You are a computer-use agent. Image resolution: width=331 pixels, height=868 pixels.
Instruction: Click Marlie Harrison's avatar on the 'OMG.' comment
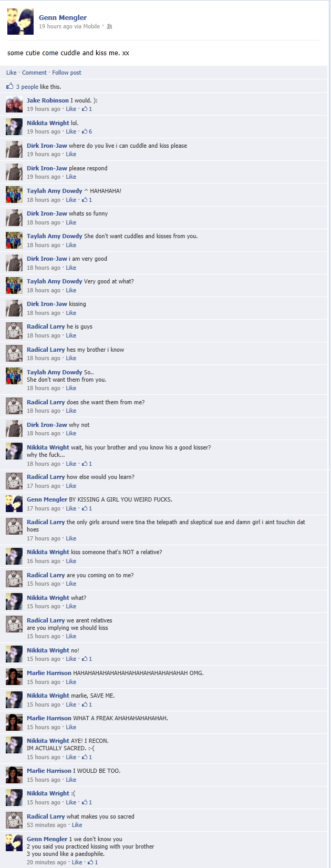point(14,677)
